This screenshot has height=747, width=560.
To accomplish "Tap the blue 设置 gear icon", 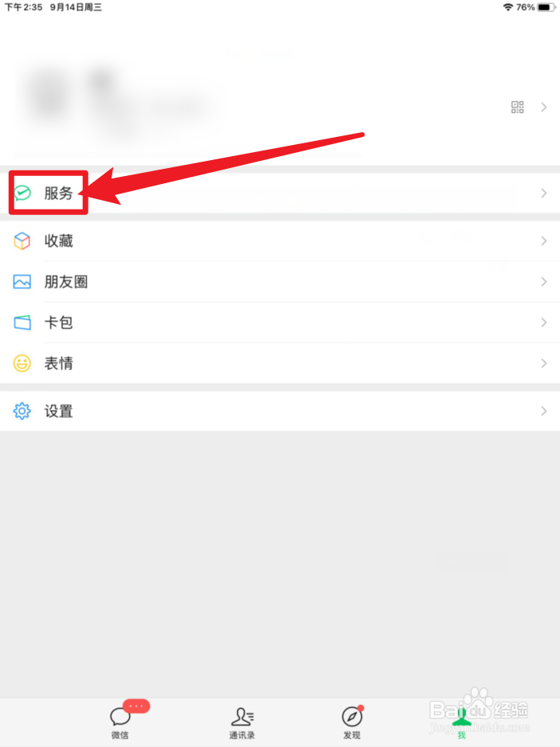I will 22,411.
